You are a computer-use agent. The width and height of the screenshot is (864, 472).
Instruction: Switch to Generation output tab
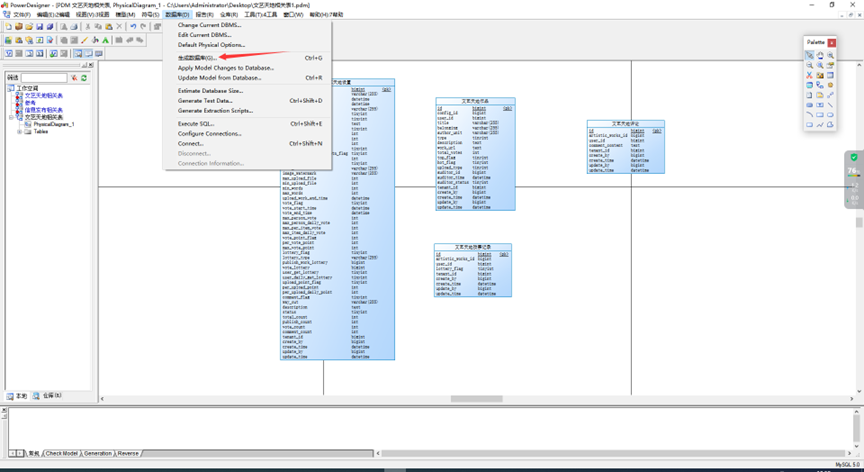coord(98,453)
